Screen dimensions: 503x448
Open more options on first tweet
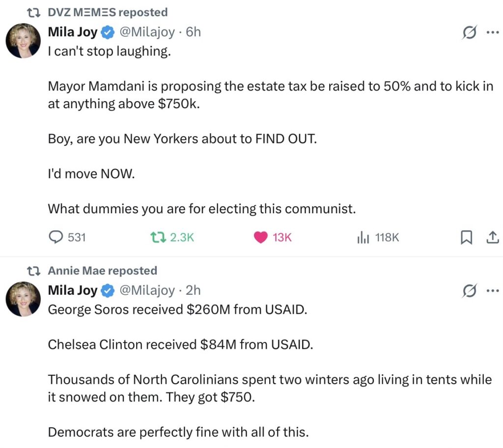click(x=492, y=33)
